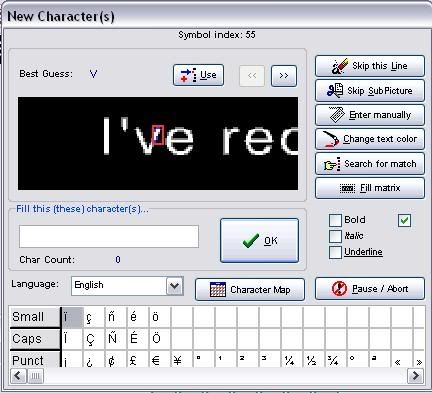Enable the Italic checkbox

click(x=335, y=236)
